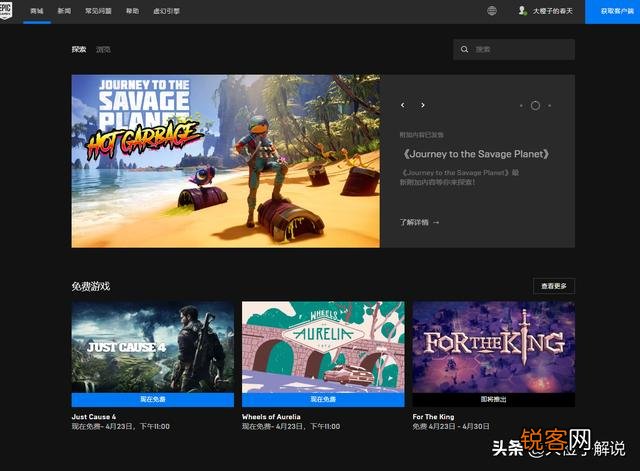Image resolution: width=640 pixels, height=471 pixels.
Task: Open the Just Cause 4 cover image
Action: (x=153, y=347)
